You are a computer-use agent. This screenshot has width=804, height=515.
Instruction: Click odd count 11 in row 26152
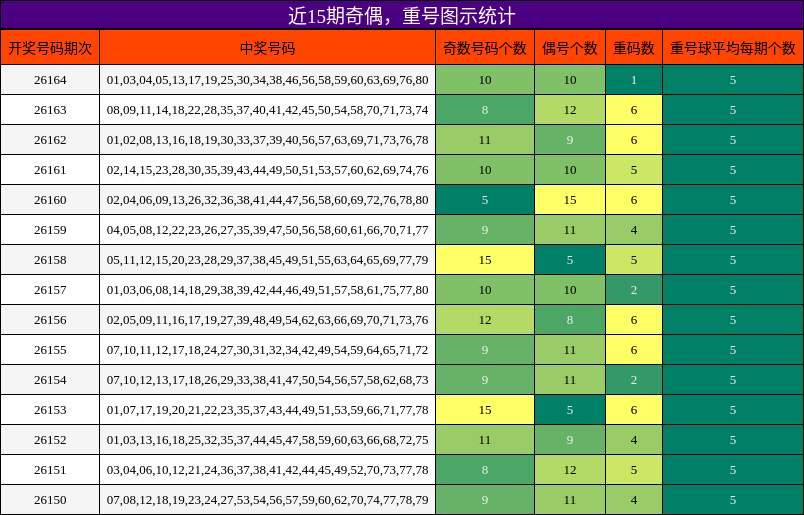pyautogui.click(x=485, y=440)
